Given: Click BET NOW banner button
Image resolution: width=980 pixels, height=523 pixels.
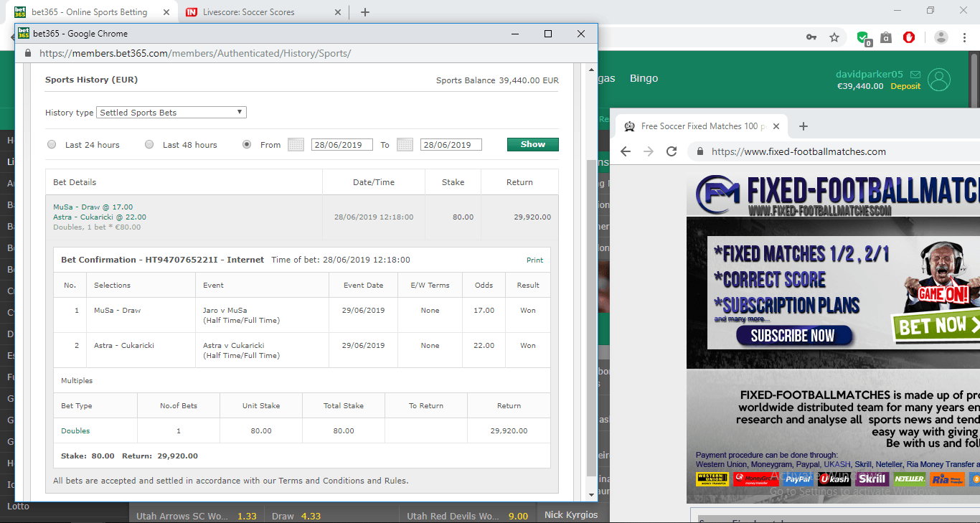Looking at the screenshot, I should click(x=936, y=326).
